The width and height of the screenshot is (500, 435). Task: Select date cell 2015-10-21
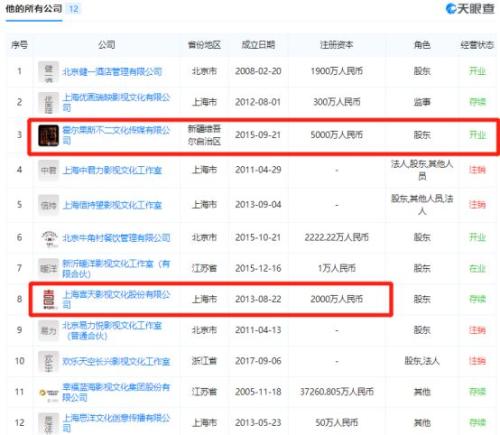pyautogui.click(x=258, y=238)
